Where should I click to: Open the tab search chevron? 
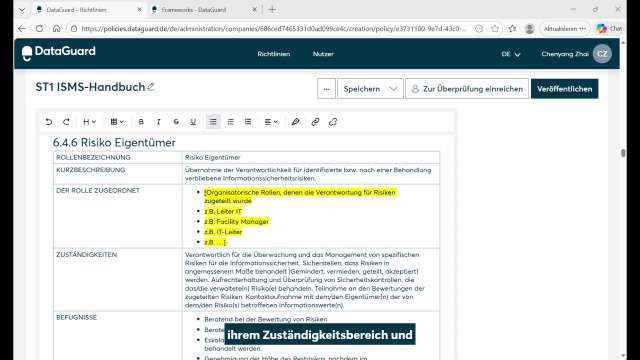22,9
